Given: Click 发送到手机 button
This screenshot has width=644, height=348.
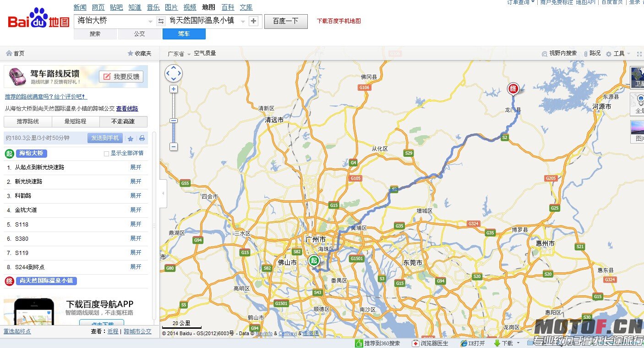Looking at the screenshot, I should coord(105,138).
